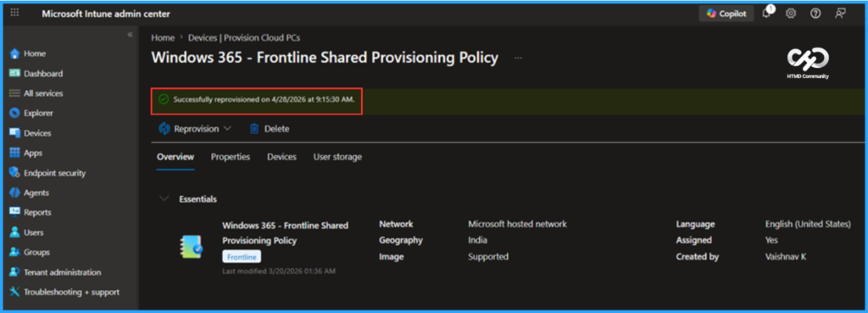The image size is (868, 313).
Task: Click Devices | Provision Cloud PCs breadcrumb
Action: coord(244,37)
